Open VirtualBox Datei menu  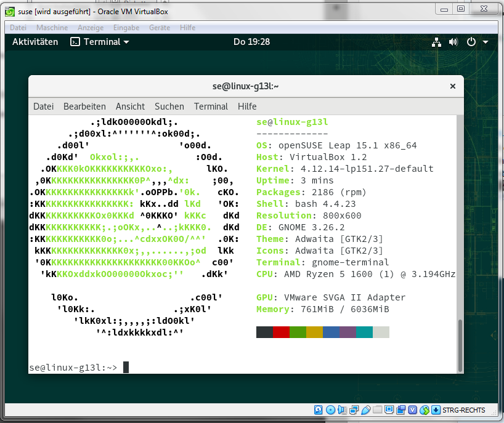(18, 28)
